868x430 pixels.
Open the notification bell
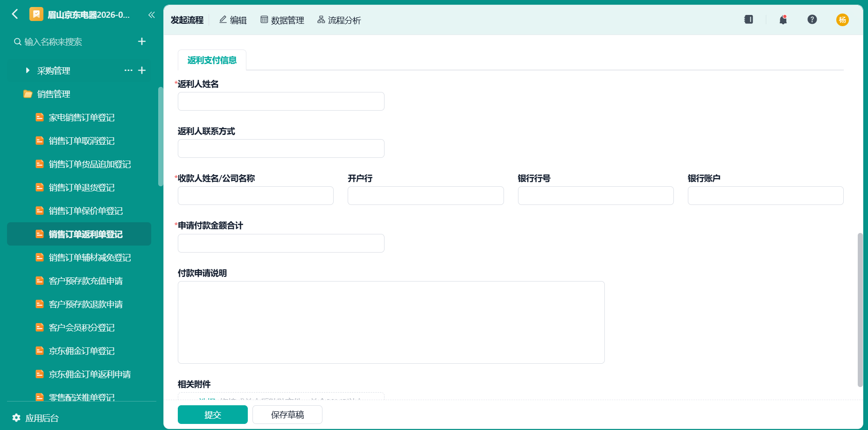tap(783, 20)
